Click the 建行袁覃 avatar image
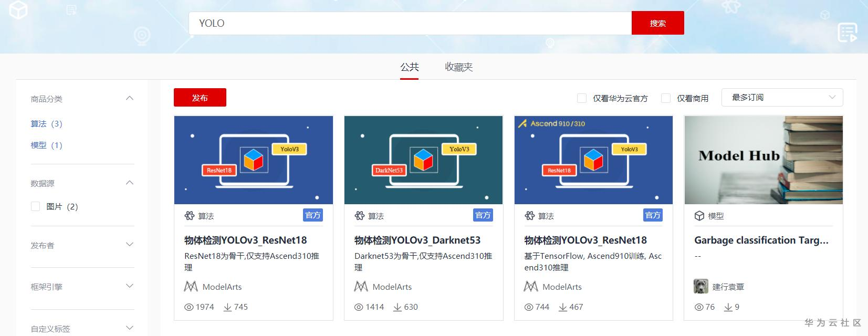 701,286
